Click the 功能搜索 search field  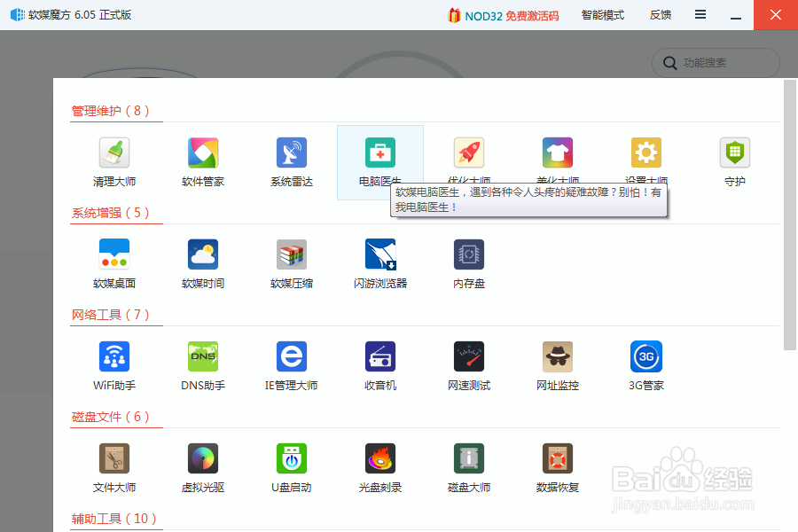716,63
